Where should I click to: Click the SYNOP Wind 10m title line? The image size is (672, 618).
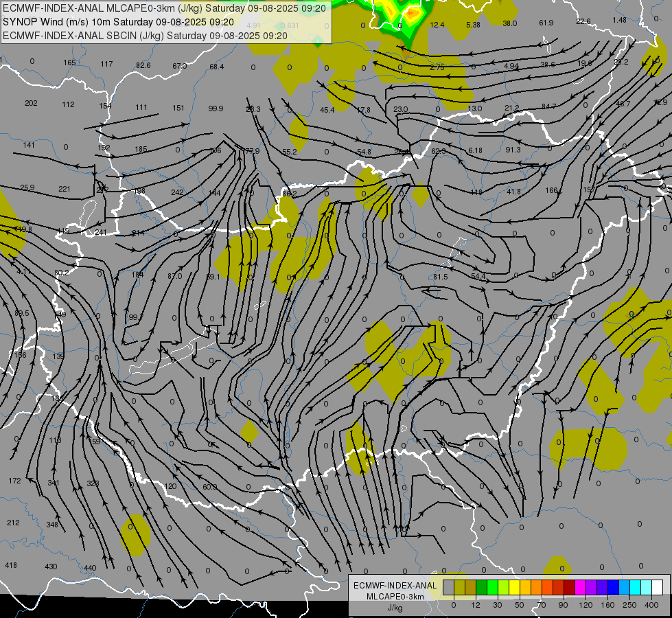[x=118, y=22]
